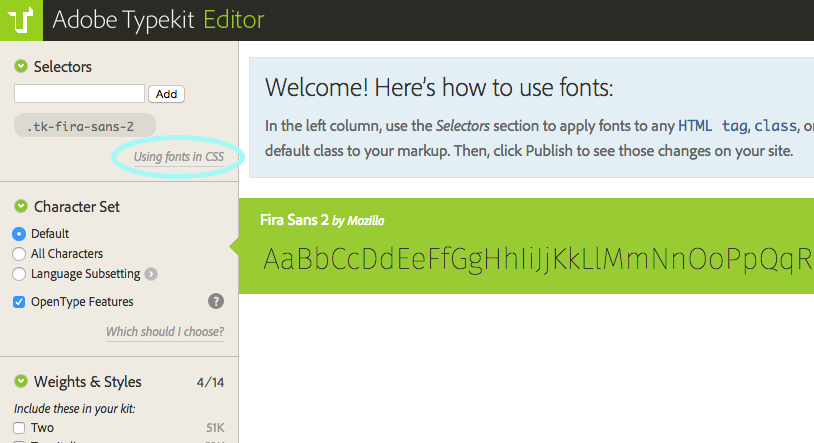Open the Language Subsetting arrow icon
This screenshot has width=814, height=443.
click(151, 274)
